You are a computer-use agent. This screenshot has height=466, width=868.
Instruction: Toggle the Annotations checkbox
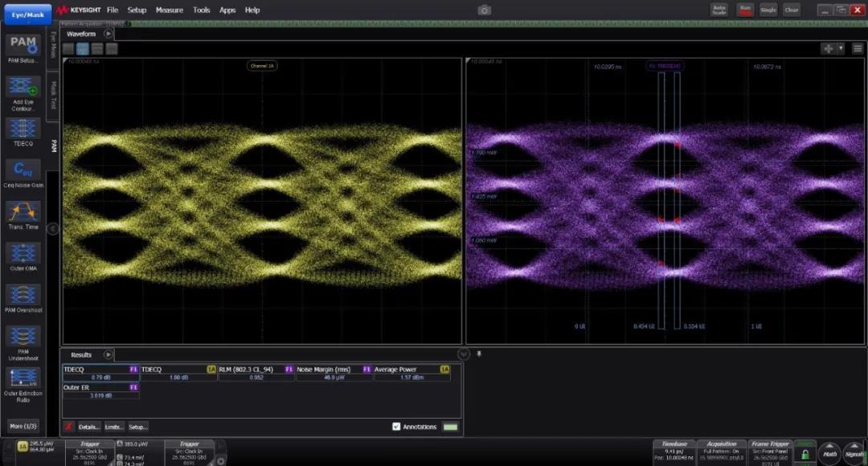click(396, 427)
